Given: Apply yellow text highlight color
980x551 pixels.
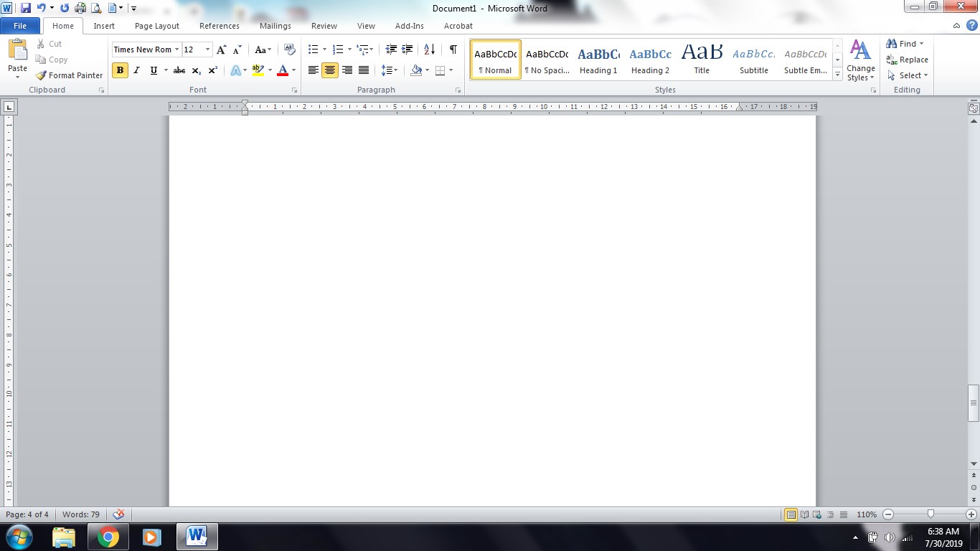Looking at the screenshot, I should point(258,70).
